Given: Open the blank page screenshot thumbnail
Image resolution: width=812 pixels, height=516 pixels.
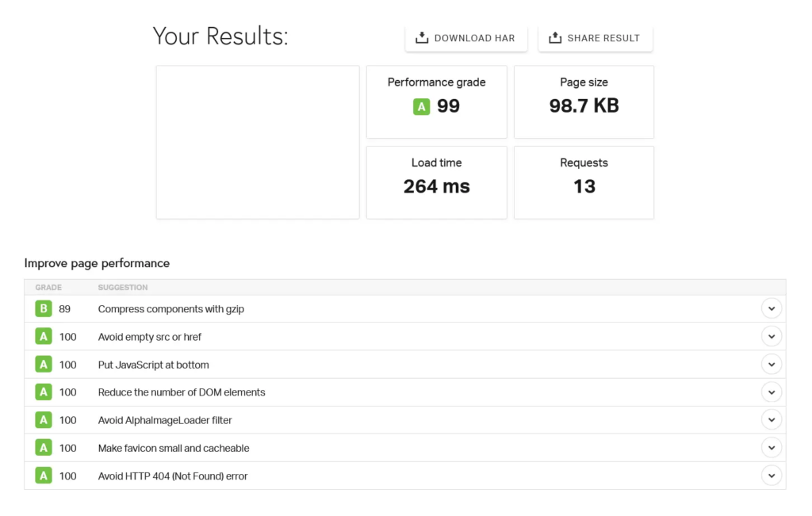Looking at the screenshot, I should (x=258, y=142).
